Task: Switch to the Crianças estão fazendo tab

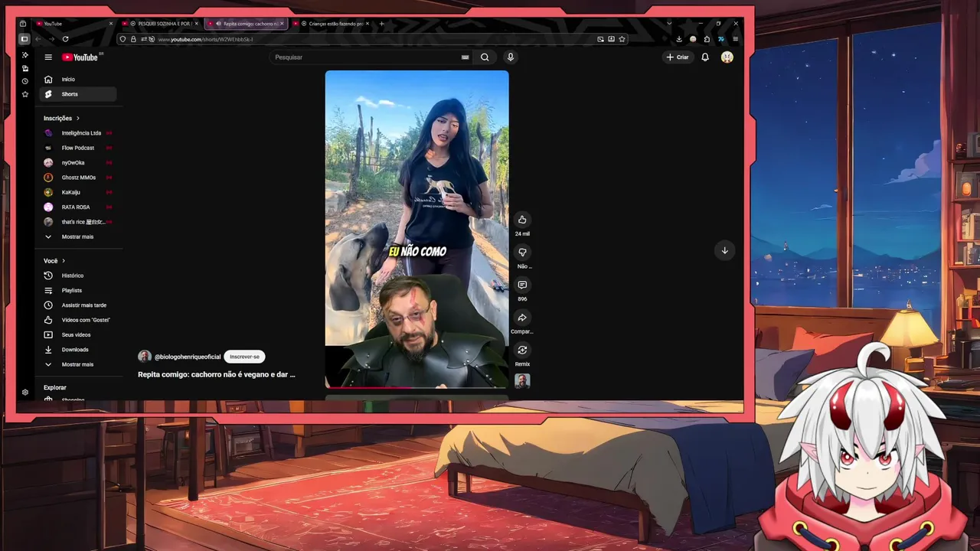Action: pos(331,24)
